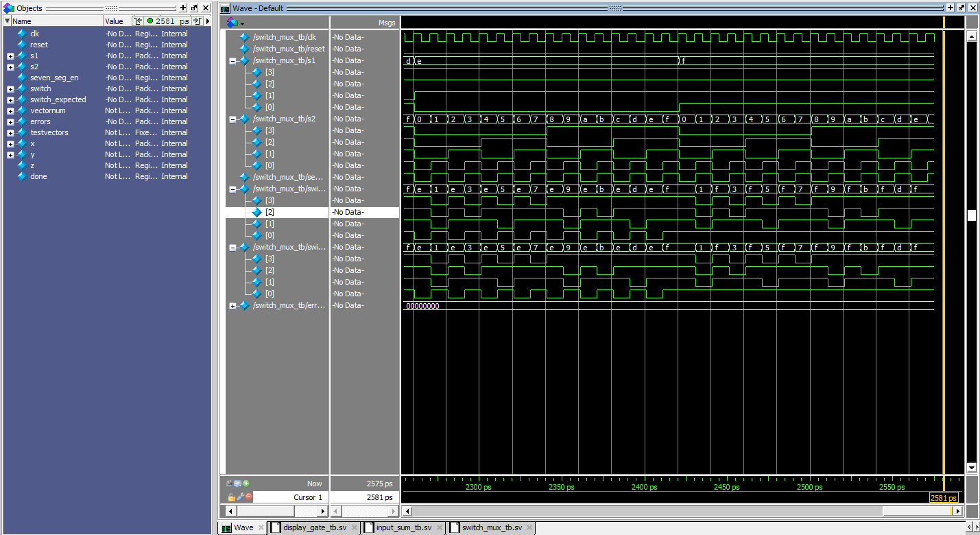980x535 pixels.
Task: Click the 2581 ps cursor value field
Action: pyautogui.click(x=365, y=497)
